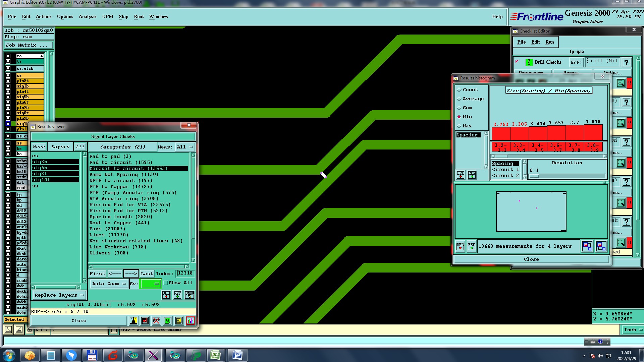Screen dimensions: 644x362
Task: Open the Analysis menu
Action: coord(87,16)
